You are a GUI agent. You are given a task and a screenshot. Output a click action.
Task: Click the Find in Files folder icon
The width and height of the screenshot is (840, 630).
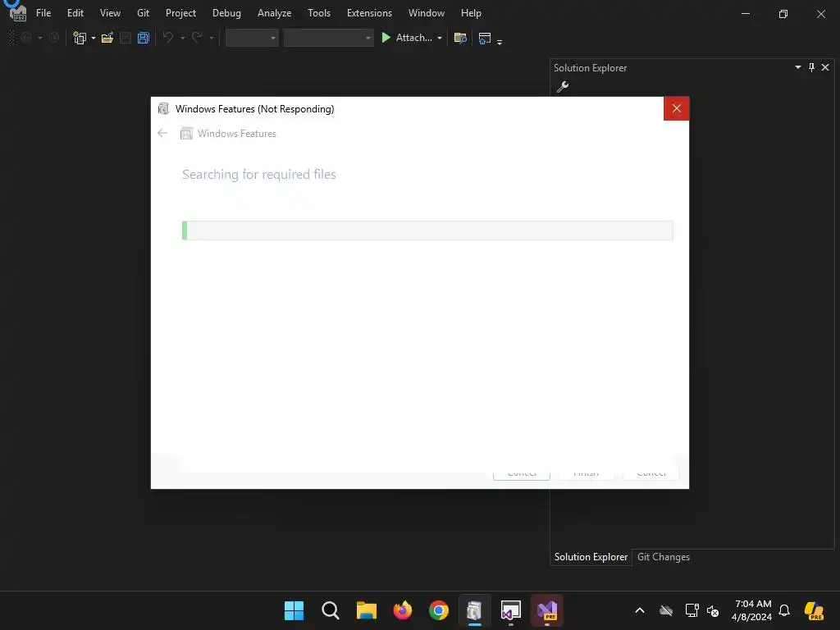[460, 38]
